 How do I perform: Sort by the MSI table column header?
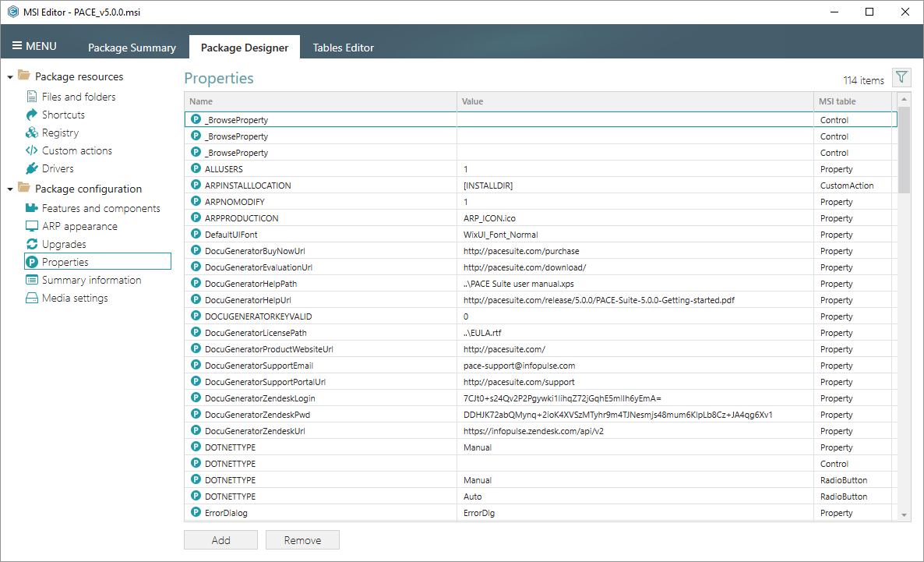click(852, 101)
